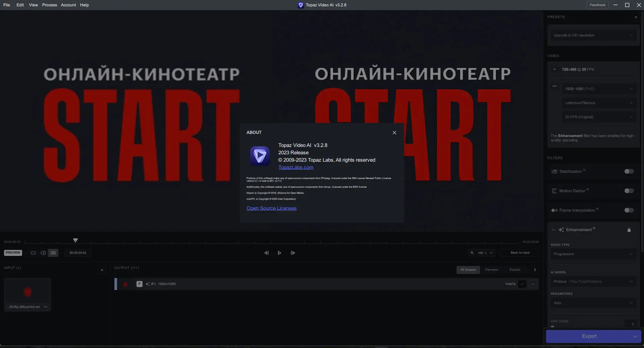Step forward one frame
Viewport: 644px width, 348px height.
[293, 253]
